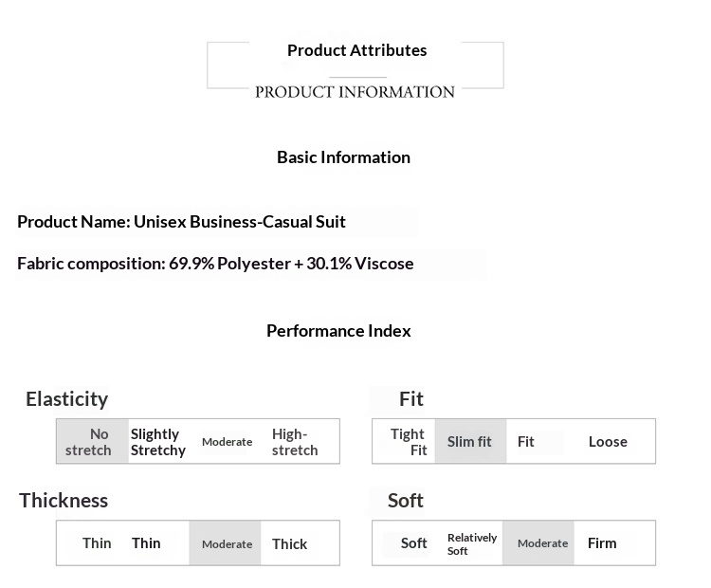Select the Basic Information heading
Viewport: 711px width, 588px height.
pyautogui.click(x=343, y=157)
